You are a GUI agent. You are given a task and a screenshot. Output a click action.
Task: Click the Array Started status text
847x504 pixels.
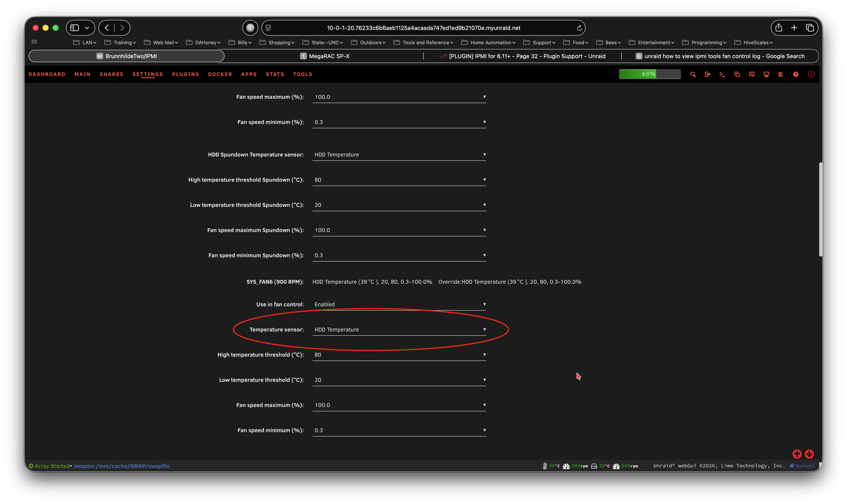(x=52, y=466)
